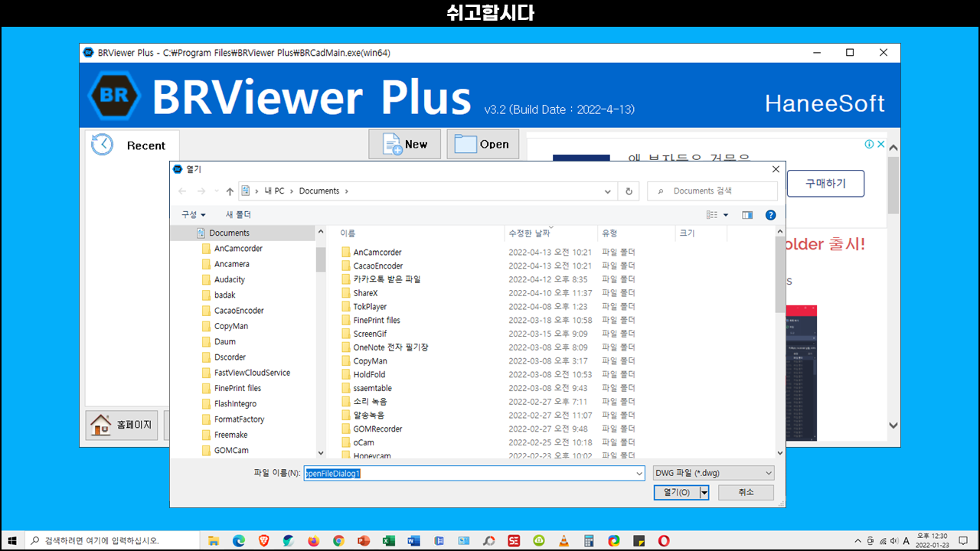Select FormatFactory folder in tree
980x551 pixels.
[x=239, y=419]
